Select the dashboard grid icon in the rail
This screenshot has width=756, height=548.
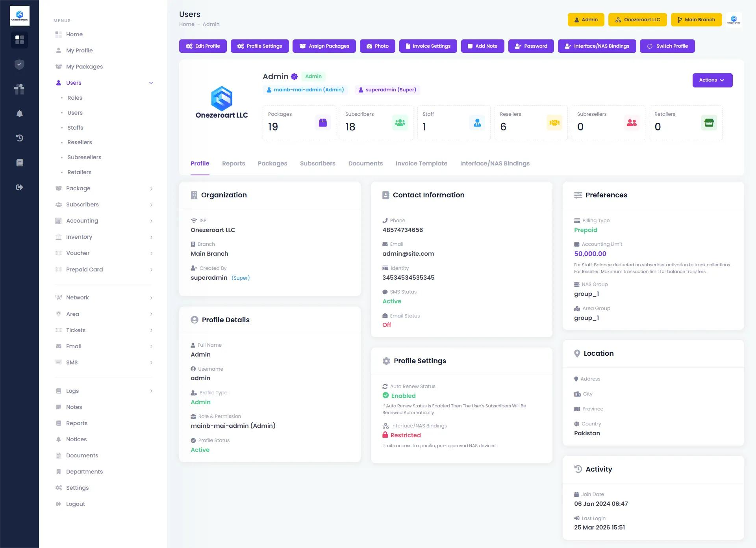[19, 40]
